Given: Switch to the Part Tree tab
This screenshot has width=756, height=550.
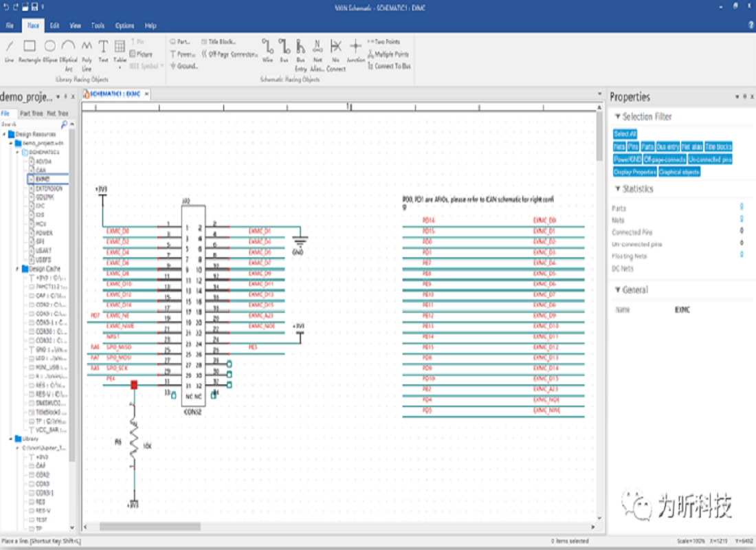Looking at the screenshot, I should (x=31, y=113).
